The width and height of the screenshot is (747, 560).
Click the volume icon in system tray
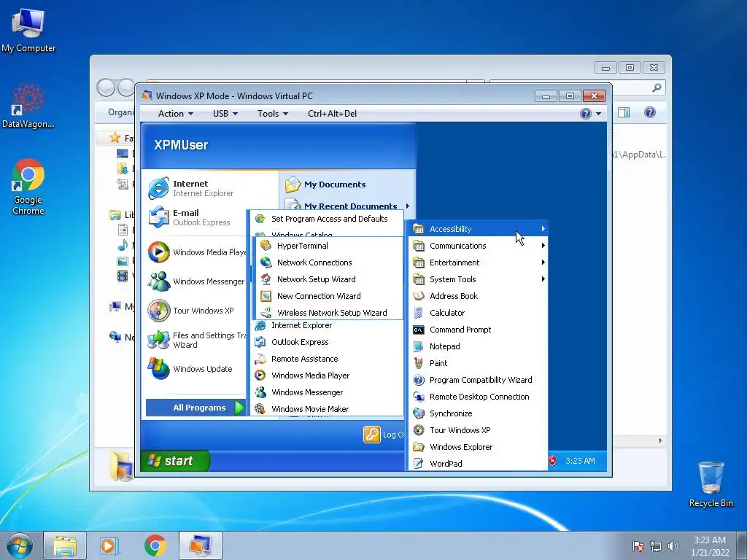click(673, 546)
